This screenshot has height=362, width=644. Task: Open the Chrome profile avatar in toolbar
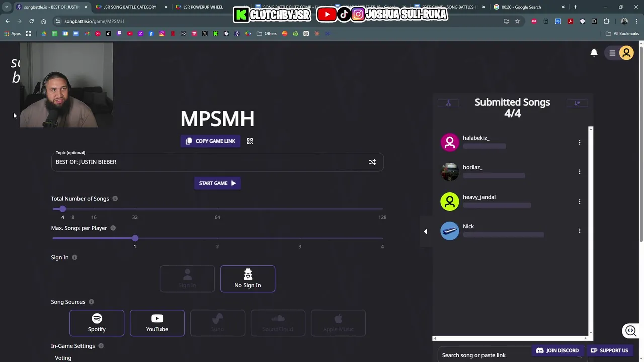624,21
